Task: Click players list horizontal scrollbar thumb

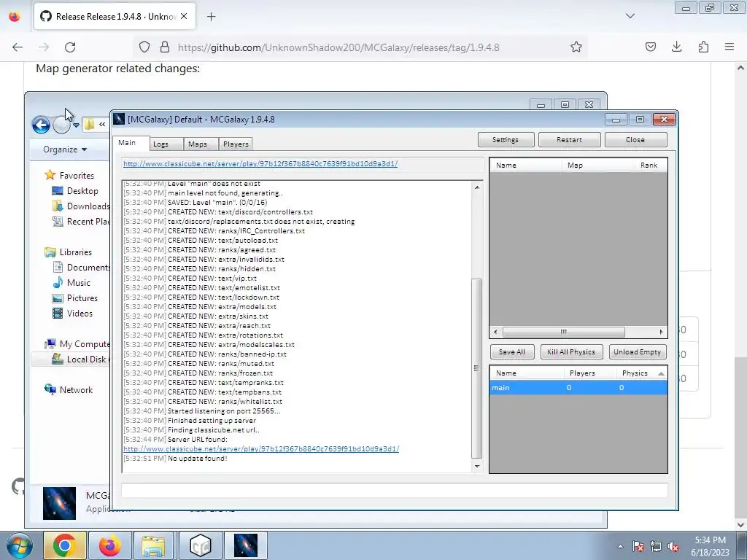Action: click(x=564, y=332)
